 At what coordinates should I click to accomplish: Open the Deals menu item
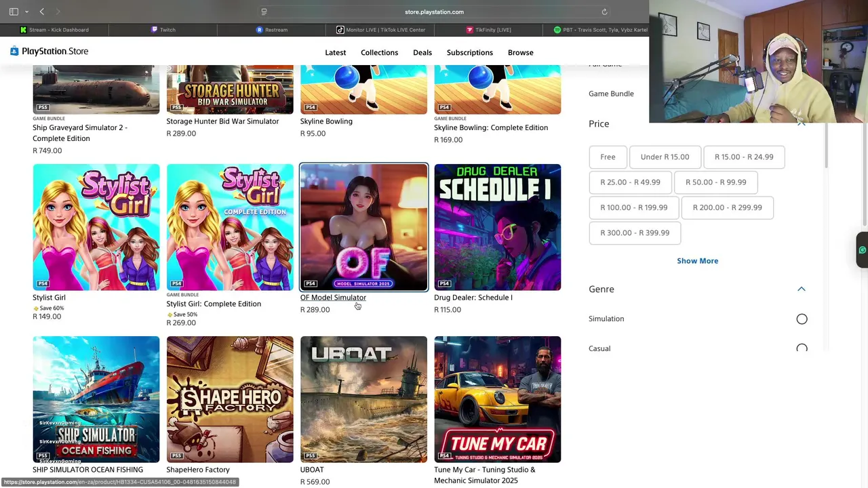coord(422,52)
